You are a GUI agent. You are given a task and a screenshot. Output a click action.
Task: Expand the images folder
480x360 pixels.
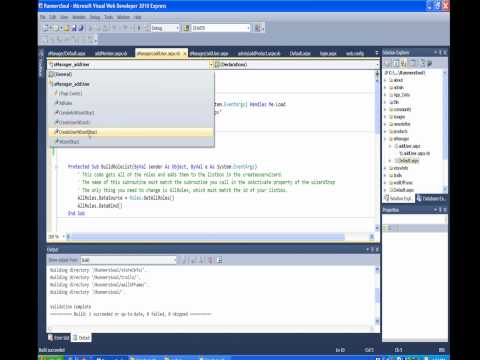coord(385,117)
